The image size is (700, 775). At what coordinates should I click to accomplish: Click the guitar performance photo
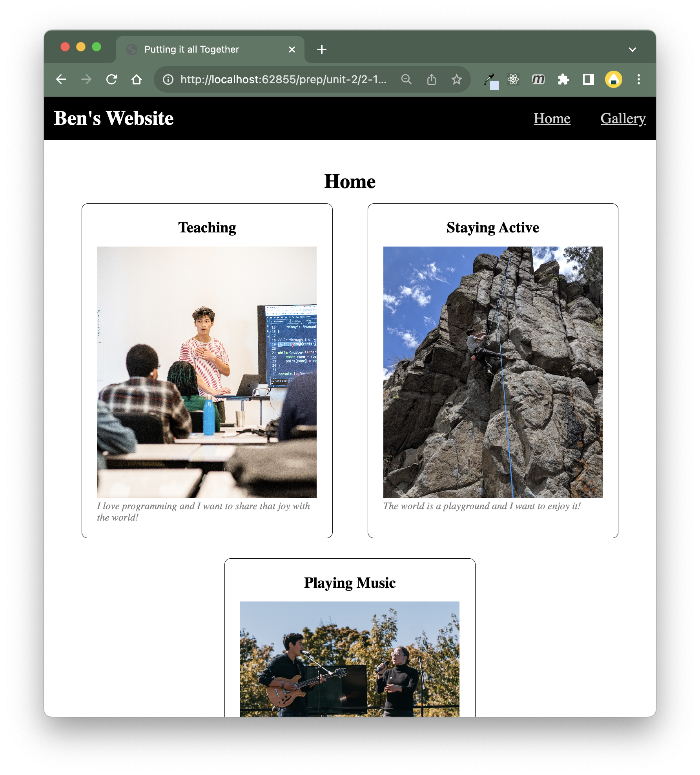349,659
